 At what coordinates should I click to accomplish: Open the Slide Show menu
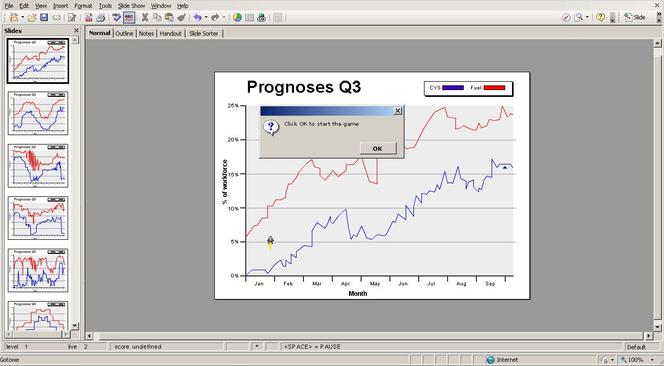click(x=131, y=6)
